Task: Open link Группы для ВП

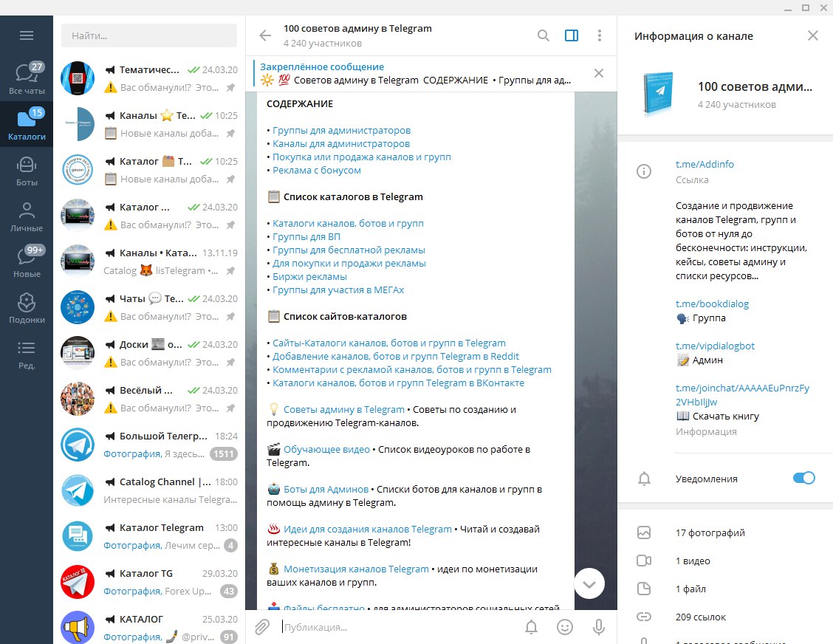Action: tap(306, 236)
